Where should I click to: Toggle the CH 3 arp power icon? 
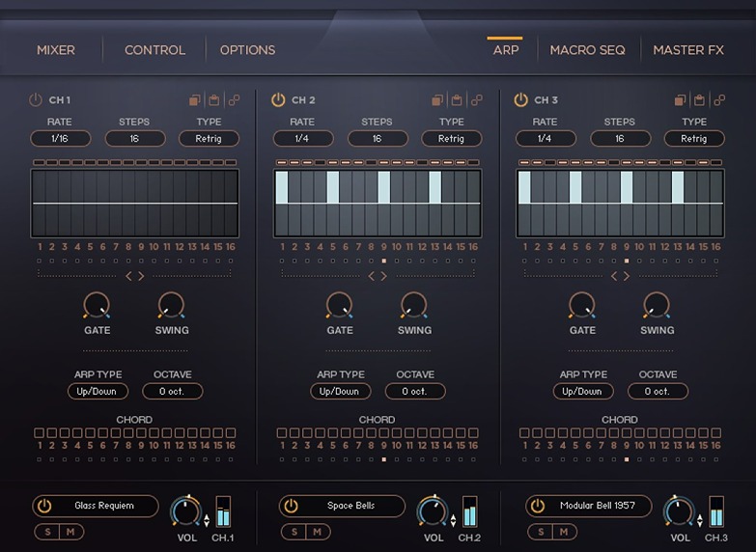[520, 99]
